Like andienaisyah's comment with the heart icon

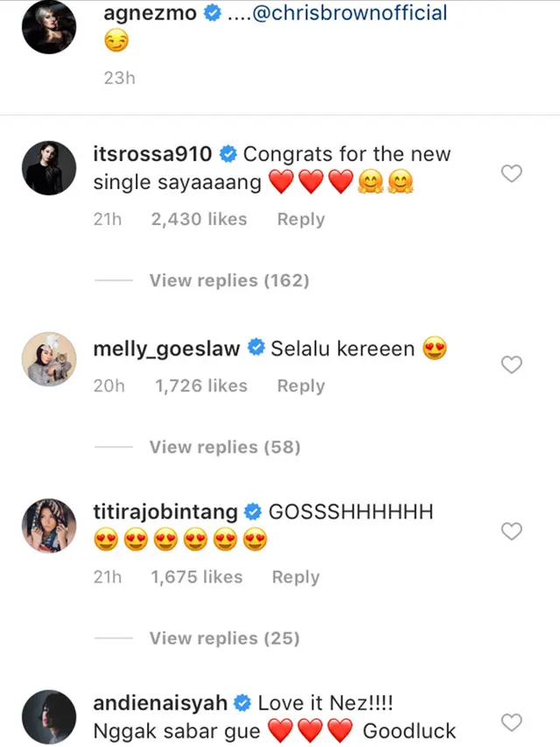click(512, 722)
